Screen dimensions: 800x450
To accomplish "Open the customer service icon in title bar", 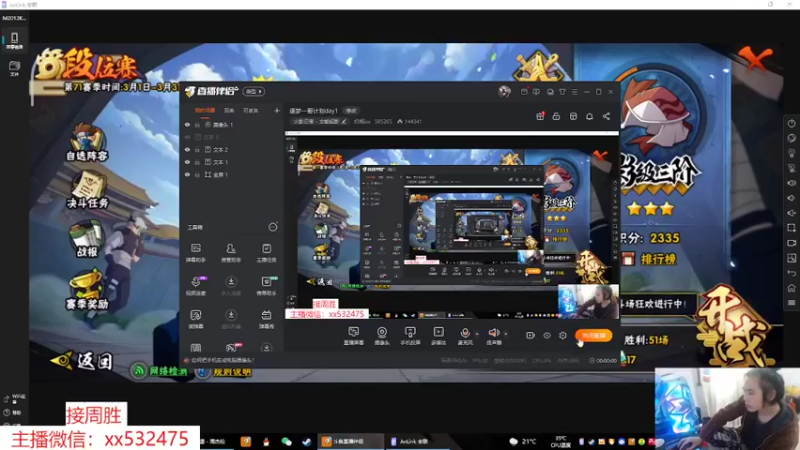I will point(550,92).
